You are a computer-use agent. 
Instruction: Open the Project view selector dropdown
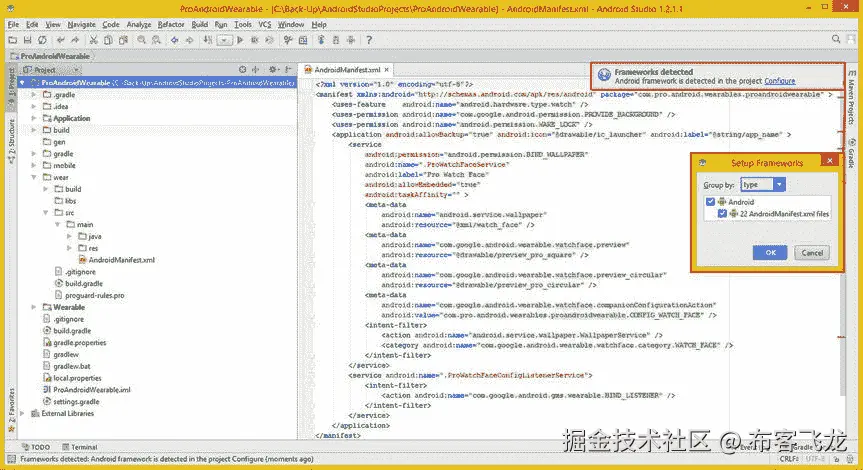point(52,70)
